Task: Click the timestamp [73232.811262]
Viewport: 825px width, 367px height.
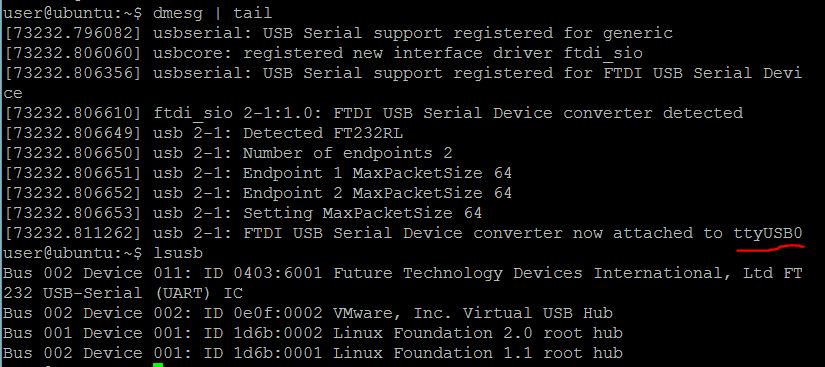Action: (73, 233)
